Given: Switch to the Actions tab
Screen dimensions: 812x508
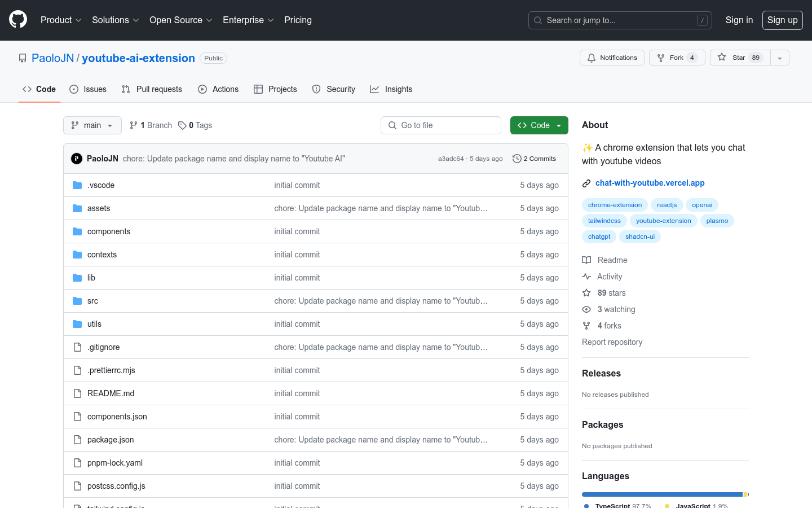Looking at the screenshot, I should click(218, 89).
